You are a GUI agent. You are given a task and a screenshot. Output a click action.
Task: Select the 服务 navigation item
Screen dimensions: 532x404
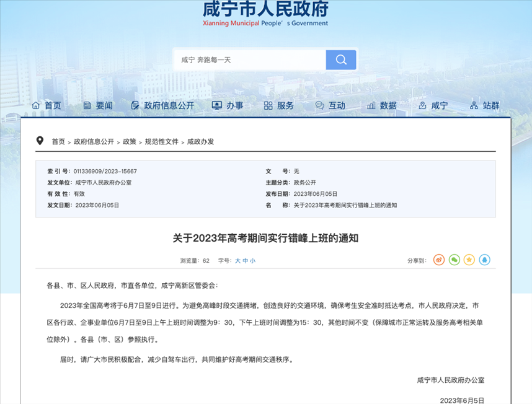tap(278, 106)
